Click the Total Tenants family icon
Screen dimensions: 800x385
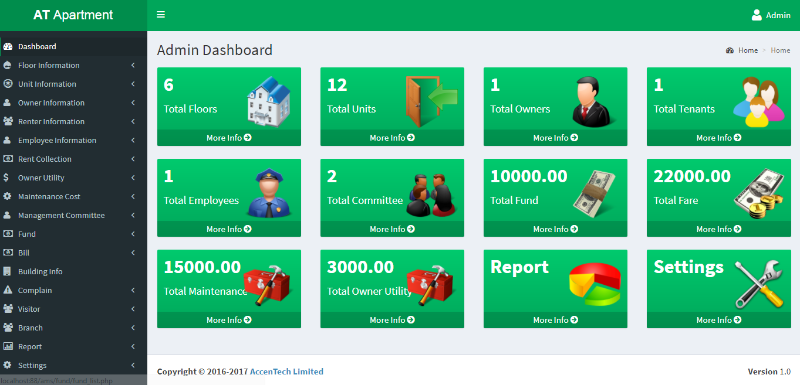click(759, 101)
